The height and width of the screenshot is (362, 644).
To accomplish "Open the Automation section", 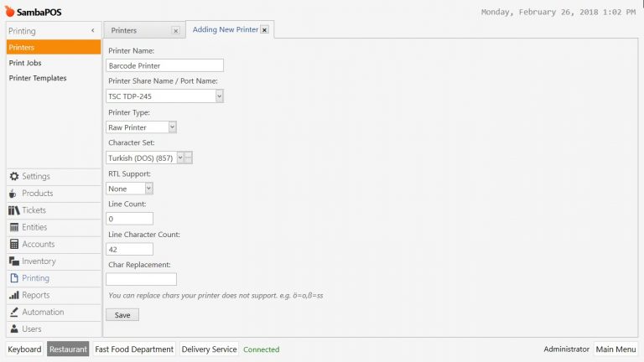I will (x=54, y=312).
